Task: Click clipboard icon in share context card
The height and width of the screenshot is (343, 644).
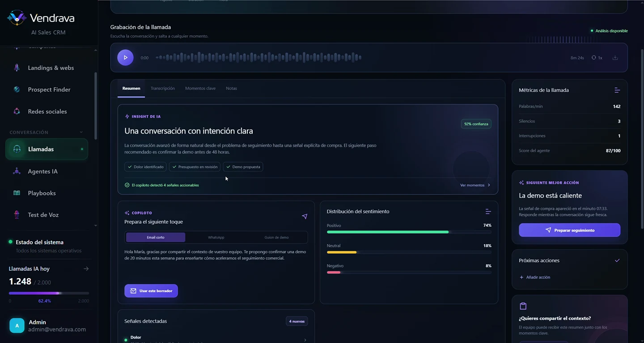Action: pyautogui.click(x=523, y=306)
